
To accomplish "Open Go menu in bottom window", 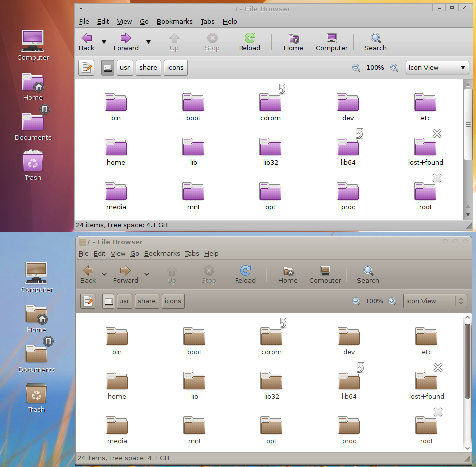I will tap(135, 253).
